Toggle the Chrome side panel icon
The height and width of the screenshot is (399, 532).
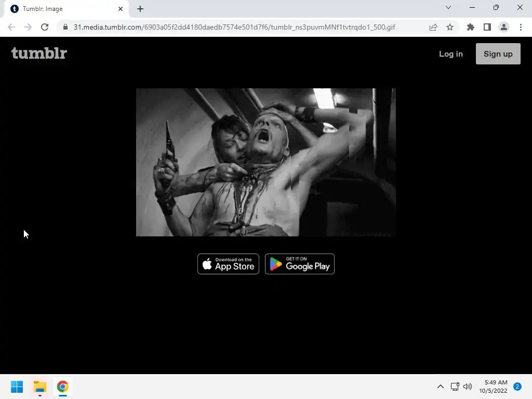487,27
